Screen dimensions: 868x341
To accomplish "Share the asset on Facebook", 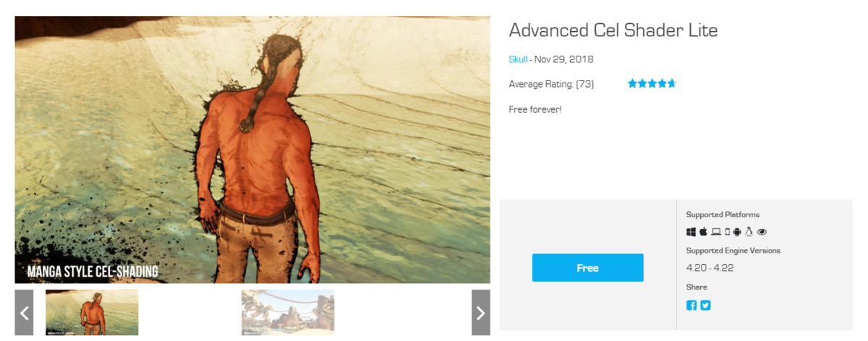I will coord(692,306).
